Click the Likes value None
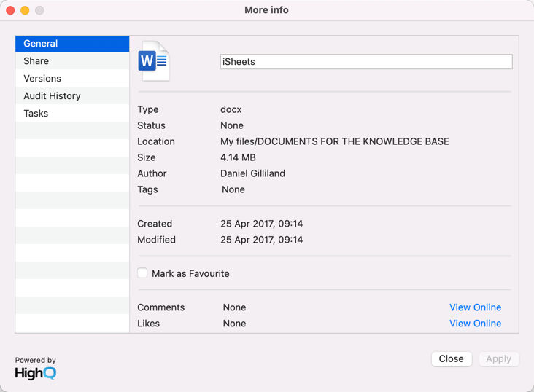This screenshot has width=534, height=392. tap(234, 324)
